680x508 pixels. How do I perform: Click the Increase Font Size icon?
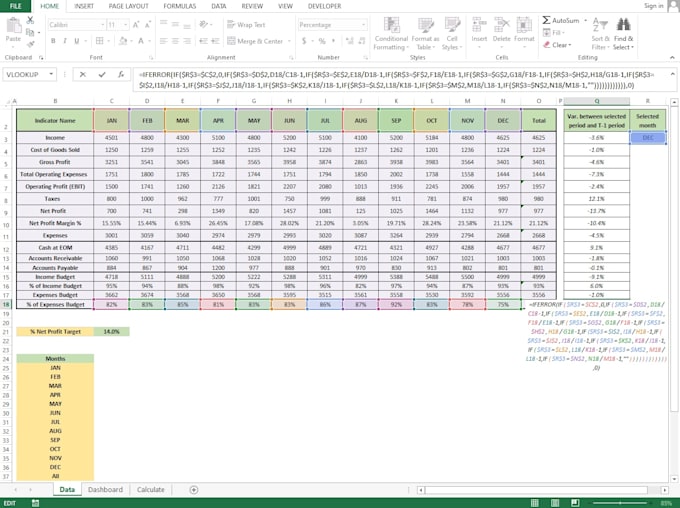pos(136,25)
